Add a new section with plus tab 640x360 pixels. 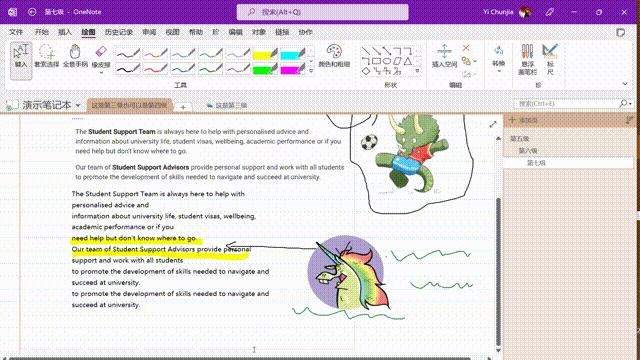[x=183, y=107]
